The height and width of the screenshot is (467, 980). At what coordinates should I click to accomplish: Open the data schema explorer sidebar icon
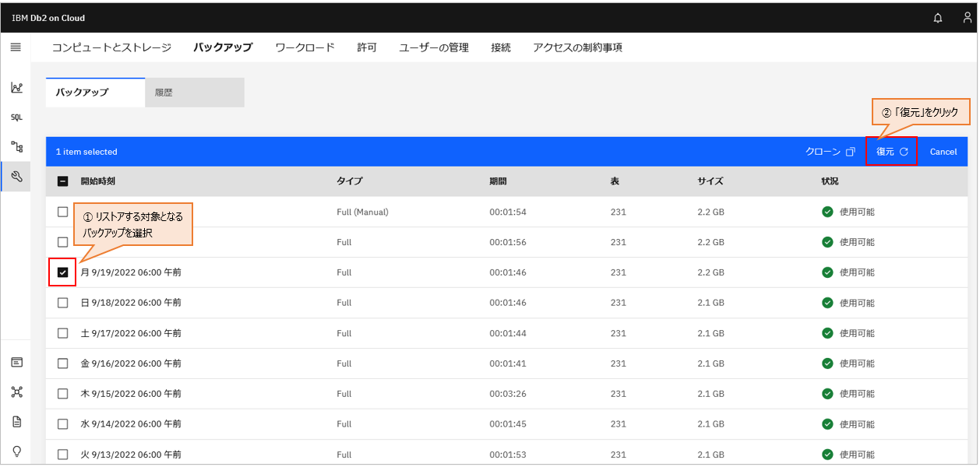point(16,146)
